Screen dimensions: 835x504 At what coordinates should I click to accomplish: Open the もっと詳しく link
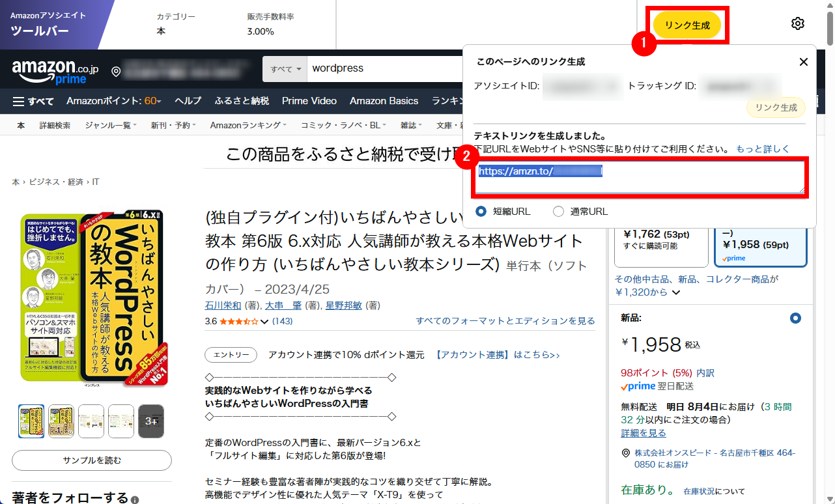763,149
